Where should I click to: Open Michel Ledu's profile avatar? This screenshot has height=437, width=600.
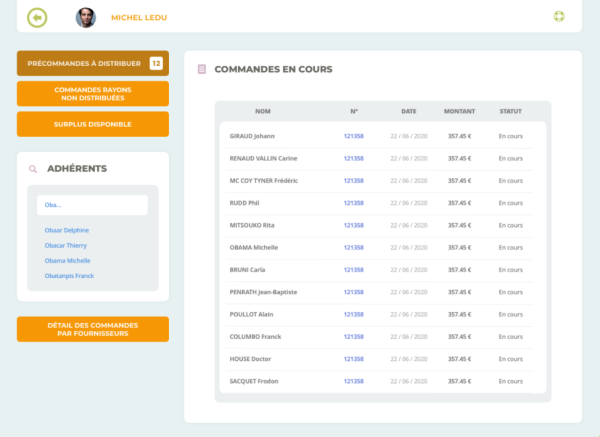coord(86,18)
